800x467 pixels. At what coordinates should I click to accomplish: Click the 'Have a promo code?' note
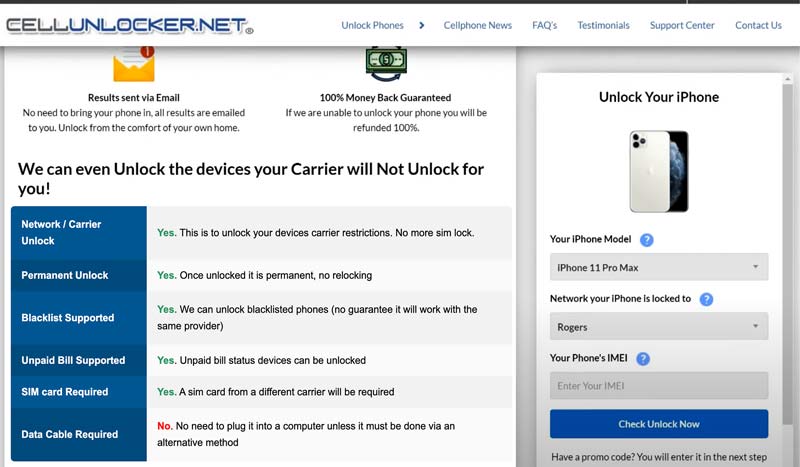[x=659, y=457]
